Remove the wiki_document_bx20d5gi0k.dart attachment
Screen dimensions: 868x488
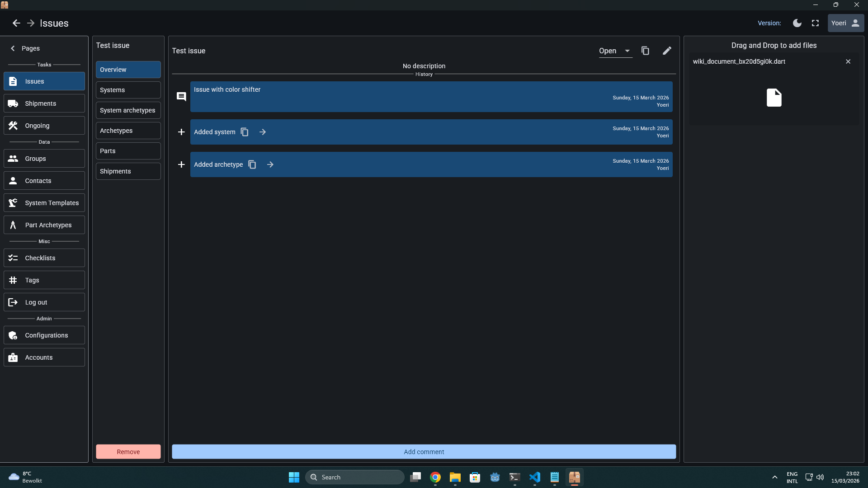pos(848,61)
